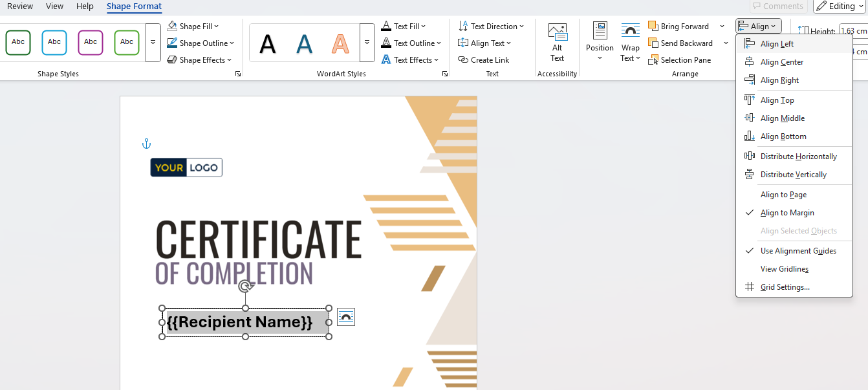
Task: Expand the WordArt styles gallery
Action: (367, 43)
